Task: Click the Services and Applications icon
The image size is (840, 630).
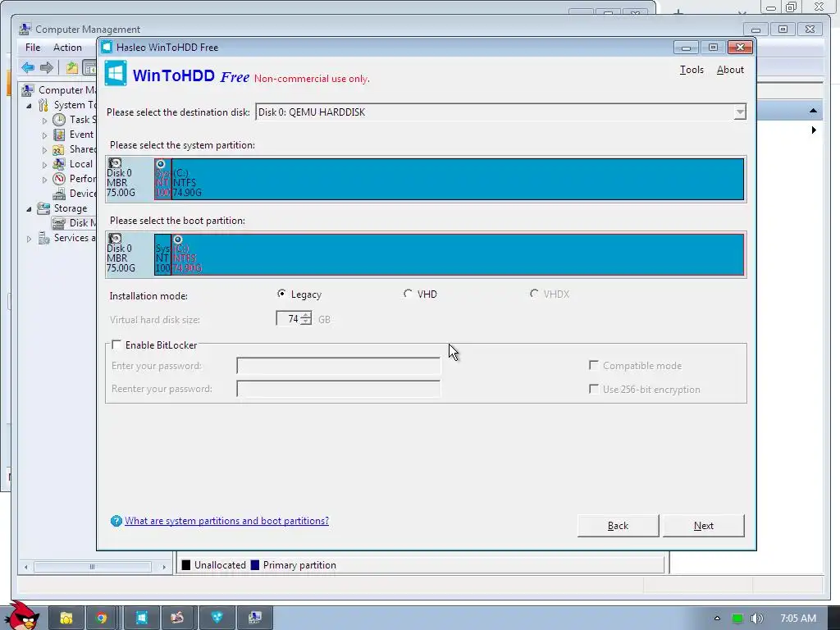Action: click(44, 238)
